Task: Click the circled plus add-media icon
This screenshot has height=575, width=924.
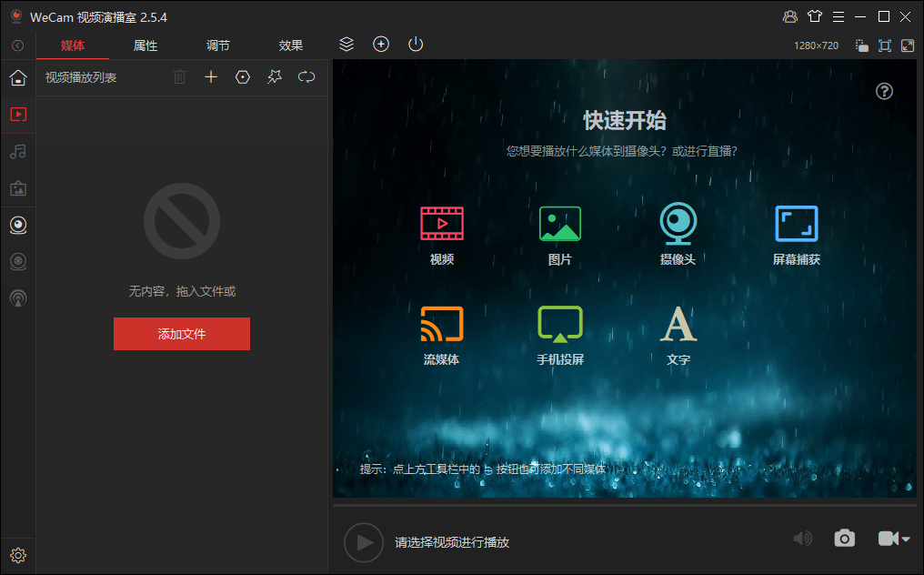Action: [x=381, y=45]
